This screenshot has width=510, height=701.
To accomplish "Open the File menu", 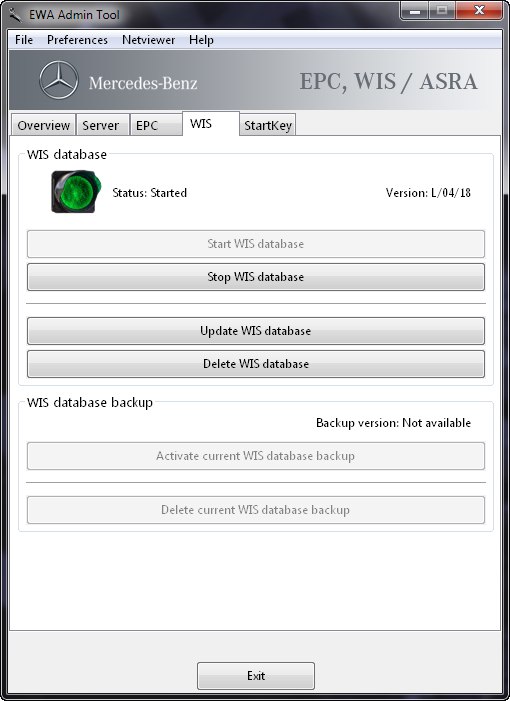I will pos(24,40).
